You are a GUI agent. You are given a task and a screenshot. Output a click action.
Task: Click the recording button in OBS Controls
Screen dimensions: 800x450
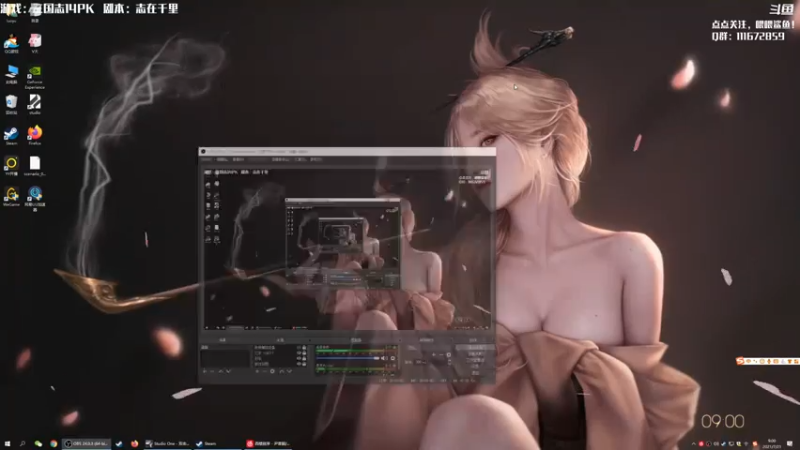(x=474, y=354)
